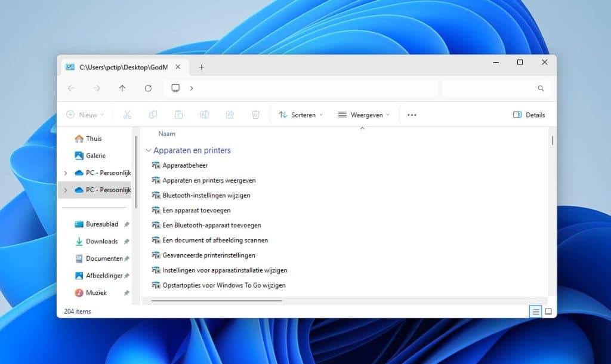This screenshot has width=611, height=364.
Task: Click the navigation pane scrollbar
Action: (136, 171)
